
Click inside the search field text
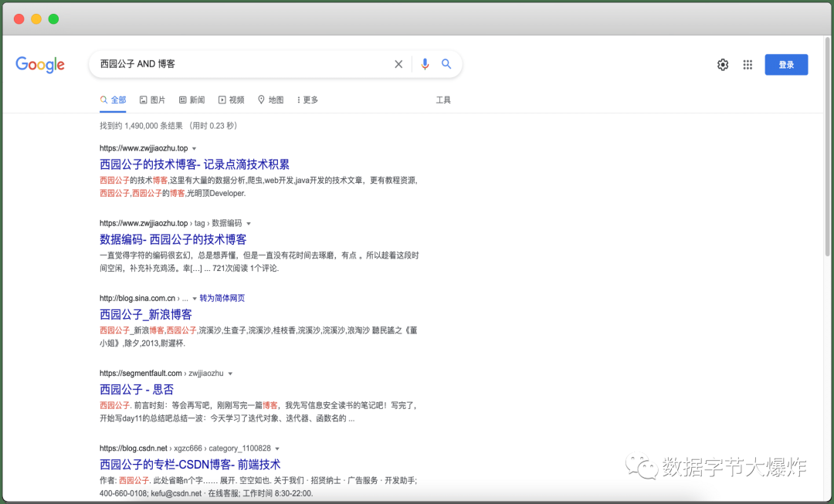[137, 64]
